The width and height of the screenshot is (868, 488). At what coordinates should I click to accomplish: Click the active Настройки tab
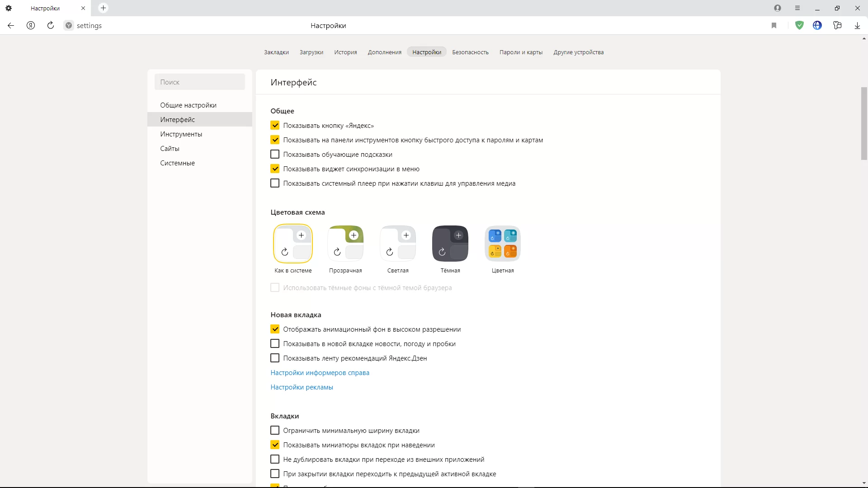point(427,52)
